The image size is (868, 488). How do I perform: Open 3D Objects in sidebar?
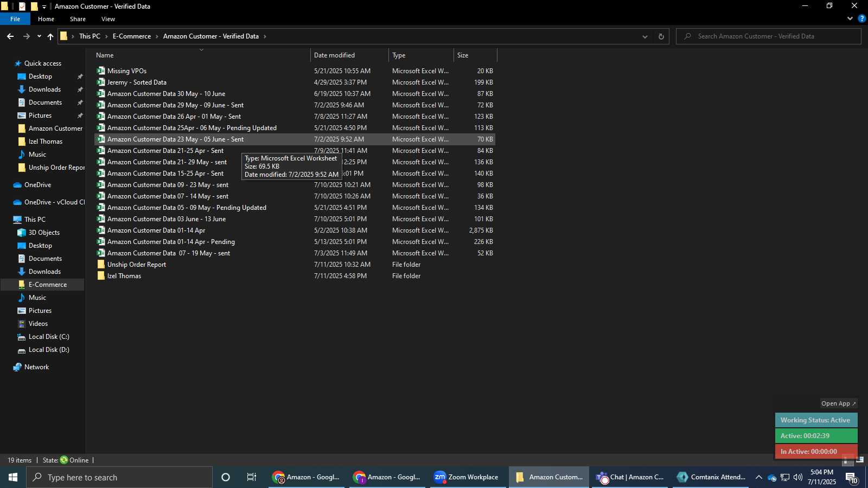point(22,233)
